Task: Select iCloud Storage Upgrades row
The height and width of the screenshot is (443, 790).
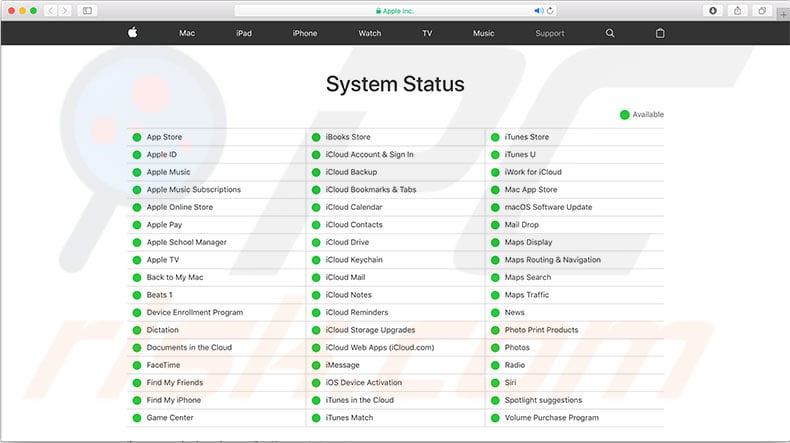Action: coord(396,330)
